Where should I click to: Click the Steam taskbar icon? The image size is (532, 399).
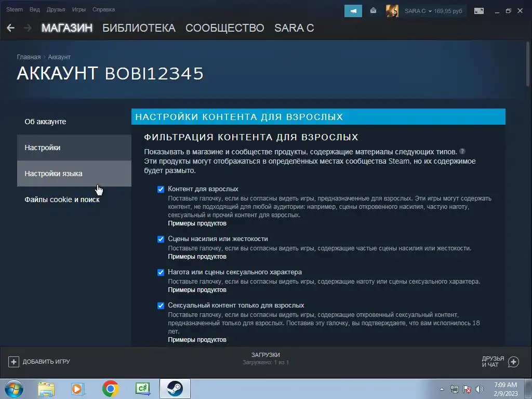pos(175,389)
